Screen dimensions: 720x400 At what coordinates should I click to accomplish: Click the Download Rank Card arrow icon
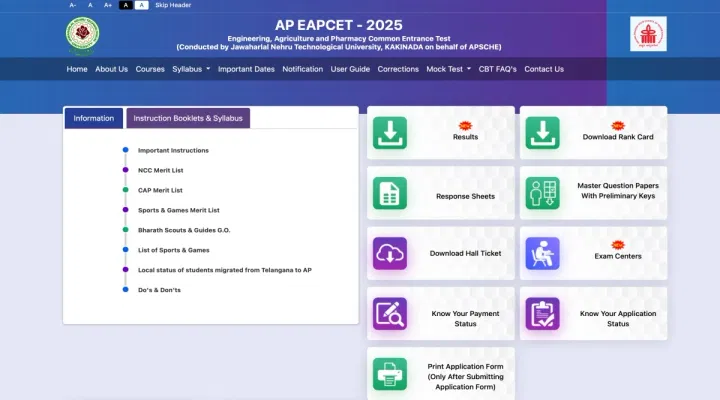[x=542, y=133]
